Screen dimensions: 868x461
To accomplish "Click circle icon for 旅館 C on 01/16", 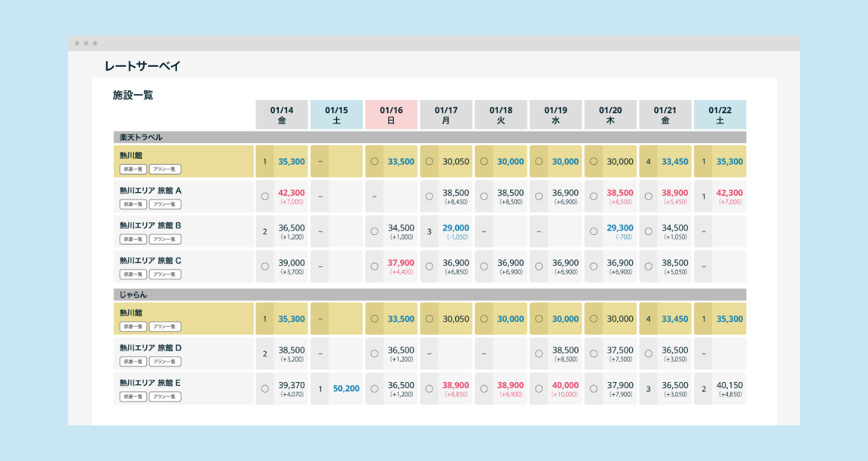I will pos(374,266).
